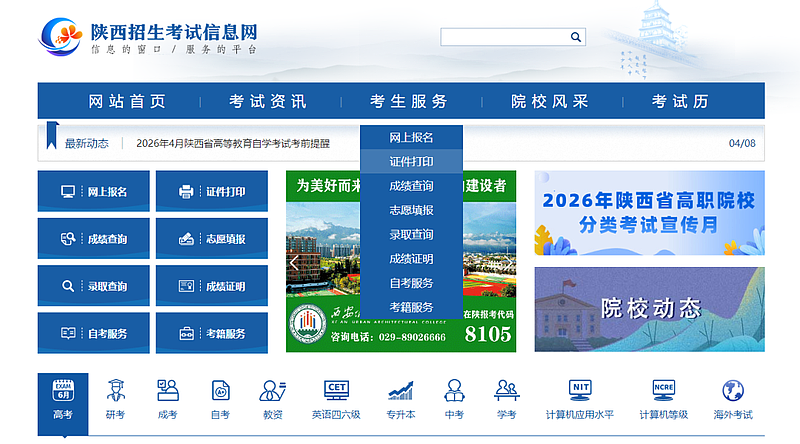Click the 录取查询 quick-access button
This screenshot has width=800, height=444.
click(x=94, y=286)
